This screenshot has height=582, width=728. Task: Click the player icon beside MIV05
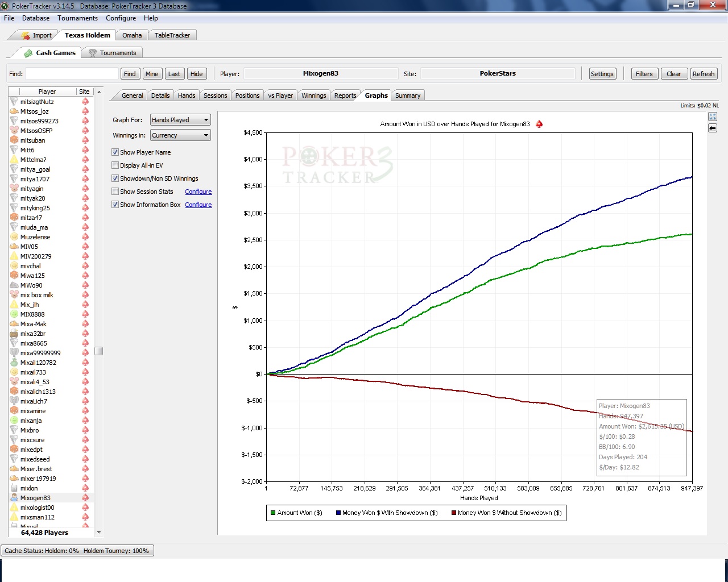[x=14, y=247]
